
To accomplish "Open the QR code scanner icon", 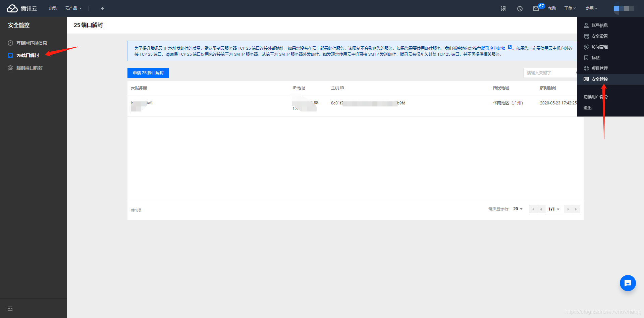I will [503, 8].
